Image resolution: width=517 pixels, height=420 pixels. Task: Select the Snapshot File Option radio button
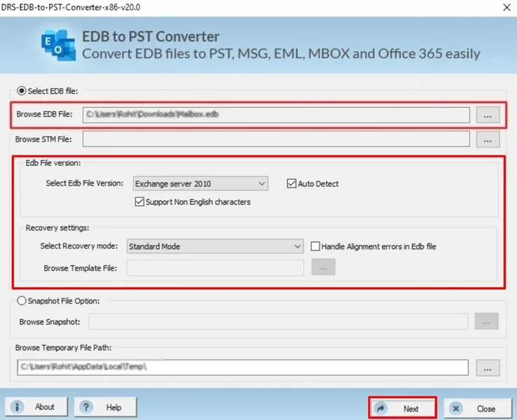tap(22, 300)
